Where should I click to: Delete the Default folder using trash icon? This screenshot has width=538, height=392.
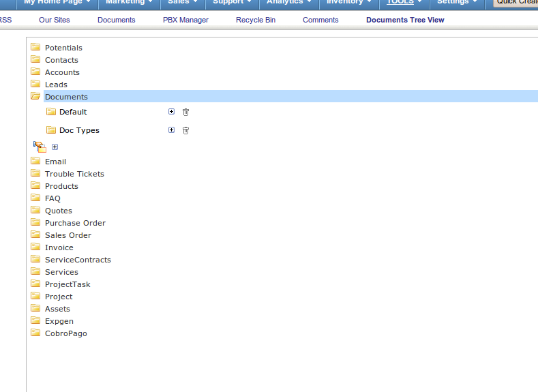tap(185, 112)
